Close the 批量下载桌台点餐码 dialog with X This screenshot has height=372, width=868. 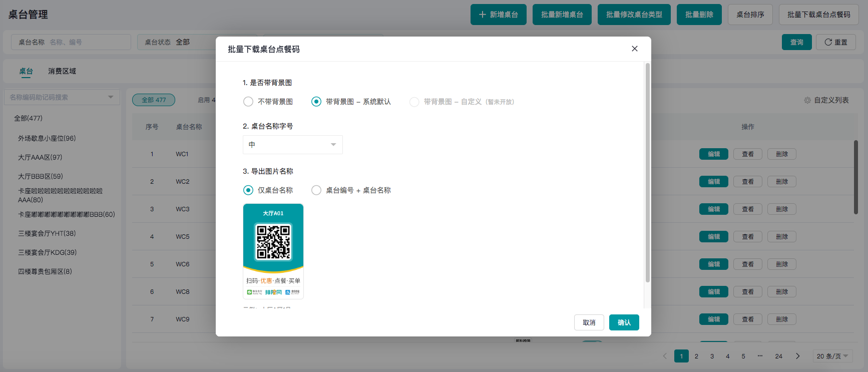coord(635,49)
